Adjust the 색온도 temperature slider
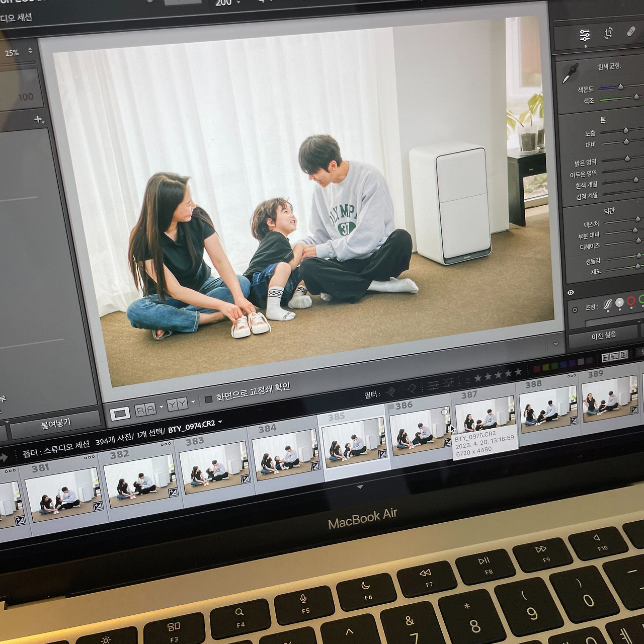Viewport: 644px width, 644px height. pyautogui.click(x=620, y=87)
